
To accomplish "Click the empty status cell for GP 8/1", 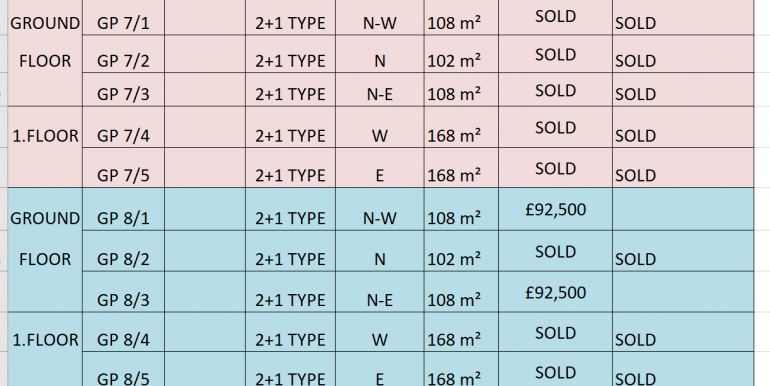I will [683, 209].
